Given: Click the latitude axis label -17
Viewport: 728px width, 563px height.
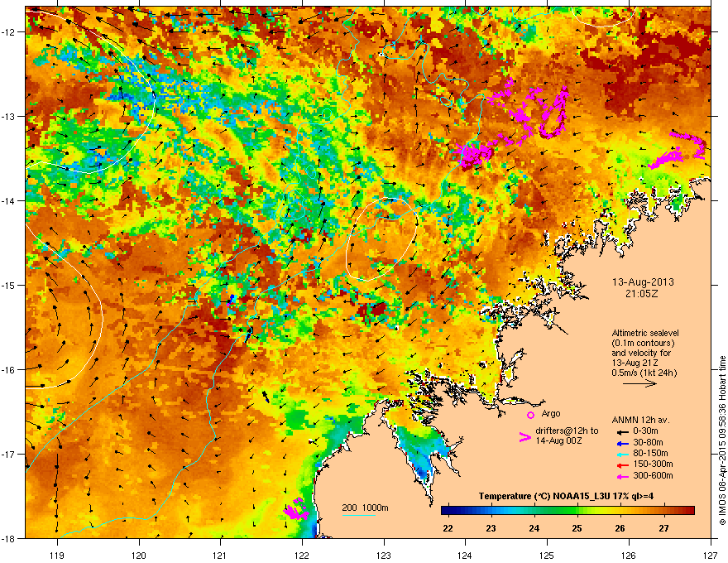Looking at the screenshot, I should (x=9, y=454).
